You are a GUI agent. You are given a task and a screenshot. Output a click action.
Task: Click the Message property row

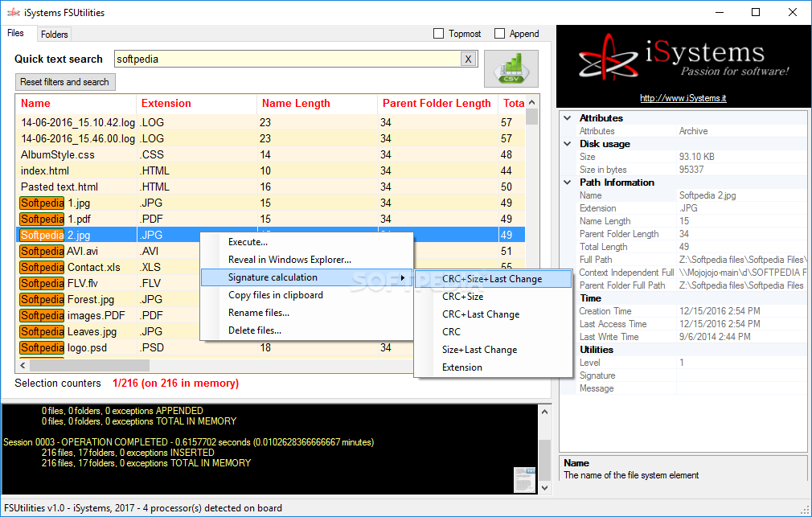[x=691, y=388]
